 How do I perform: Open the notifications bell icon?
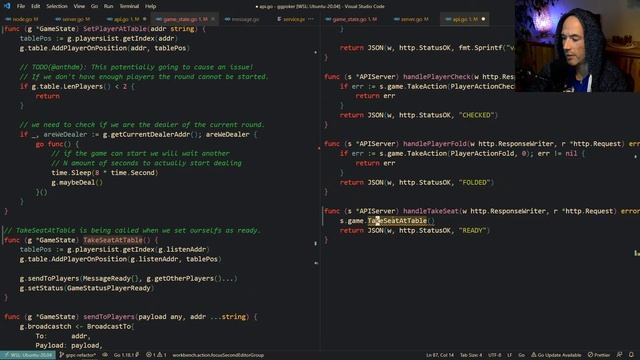tap(632, 355)
